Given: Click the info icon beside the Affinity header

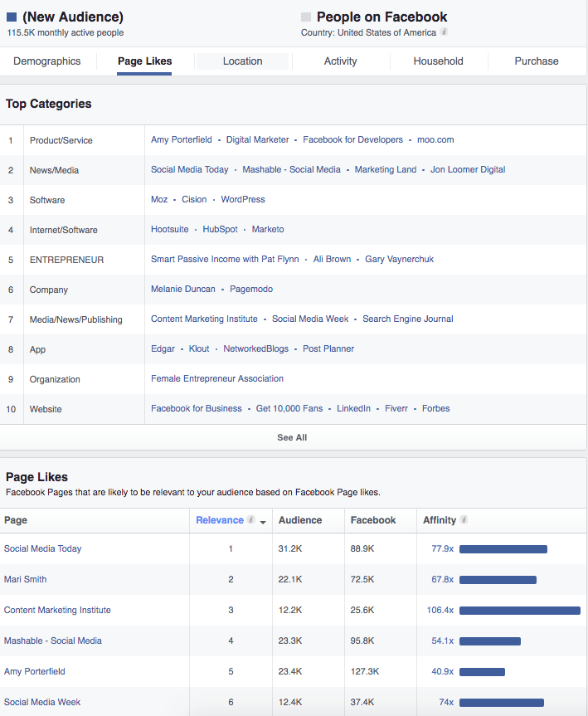Looking at the screenshot, I should pos(464,519).
